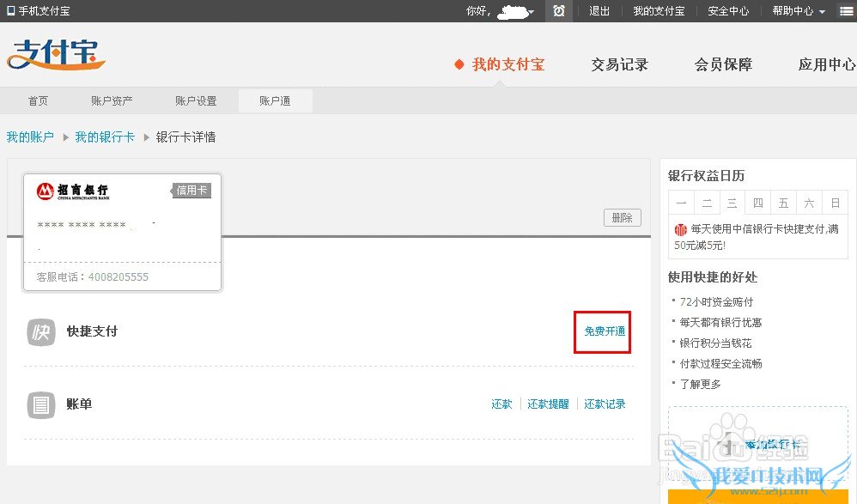Expand the username dropdown arrow

pos(531,11)
